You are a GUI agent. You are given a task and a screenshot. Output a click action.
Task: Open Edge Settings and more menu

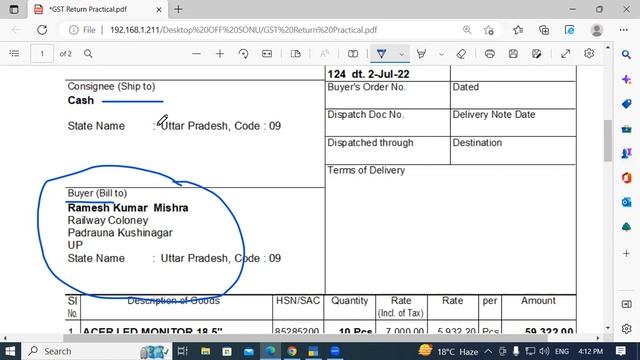coord(623,30)
